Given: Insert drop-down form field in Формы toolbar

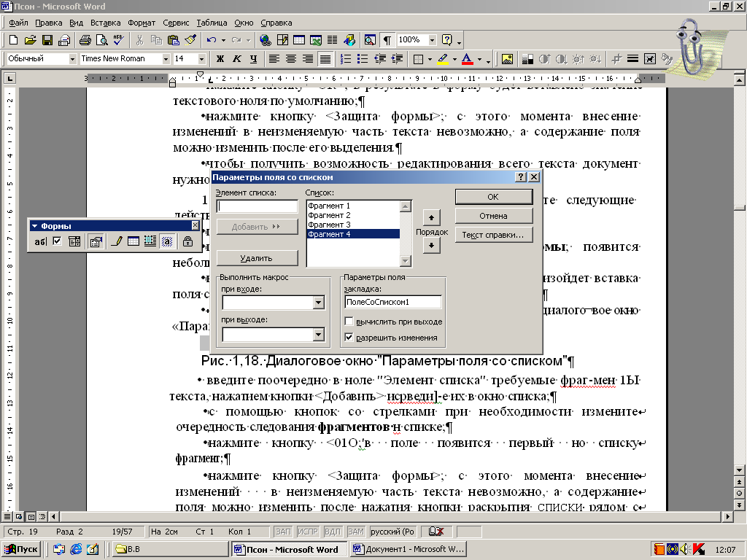Looking at the screenshot, I should tap(74, 241).
